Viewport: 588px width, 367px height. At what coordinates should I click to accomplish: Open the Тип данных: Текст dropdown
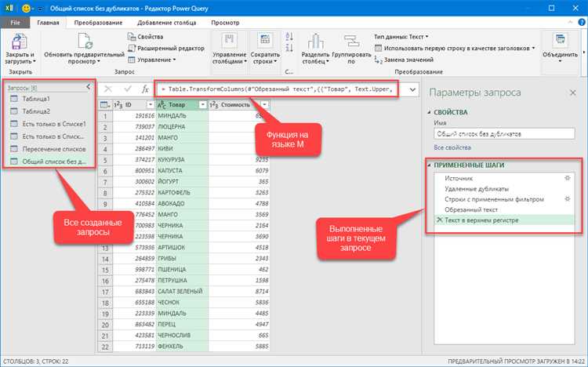click(401, 37)
